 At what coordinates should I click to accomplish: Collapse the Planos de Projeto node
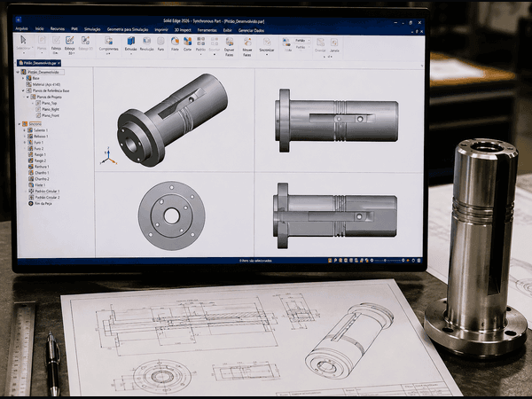[27, 97]
